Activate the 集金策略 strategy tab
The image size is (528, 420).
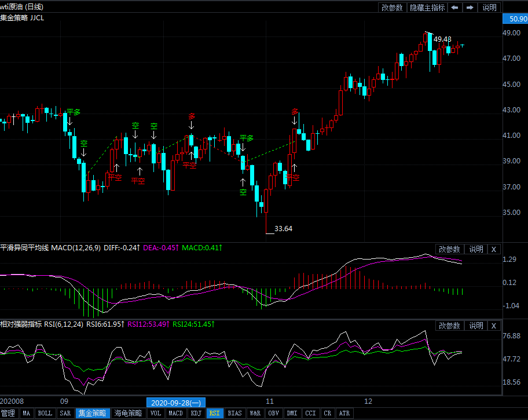pos(93,414)
